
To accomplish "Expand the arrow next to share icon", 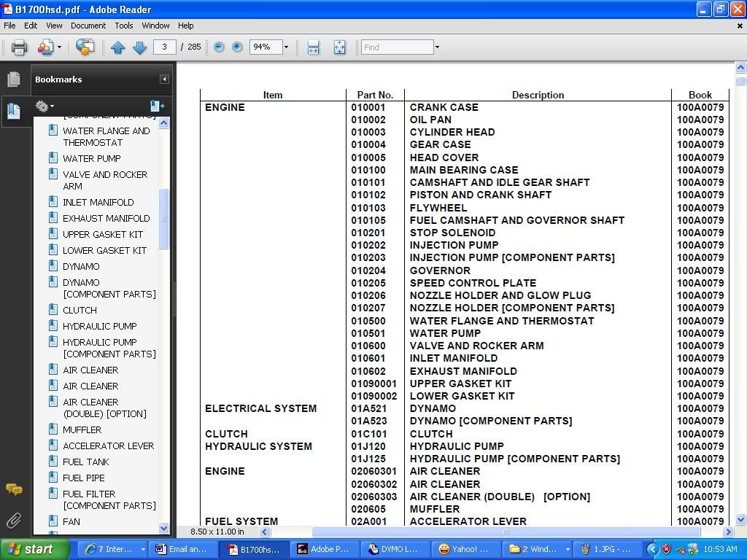I will 59,47.
